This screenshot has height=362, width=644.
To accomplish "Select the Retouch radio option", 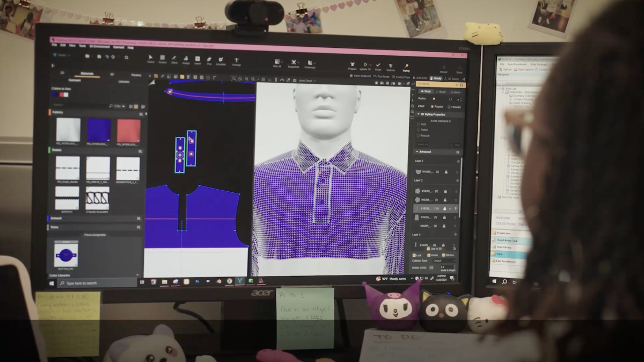I will pos(419,135).
